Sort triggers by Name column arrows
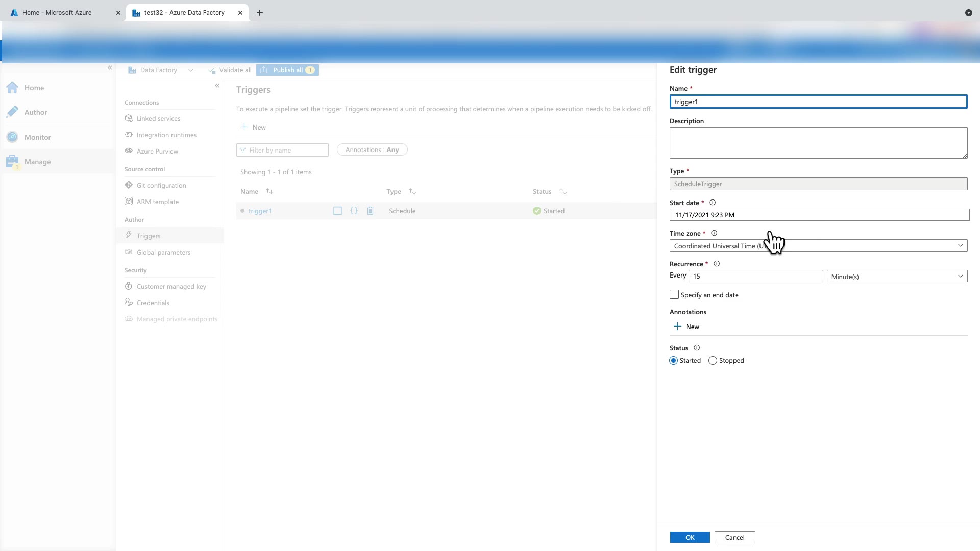 pyautogui.click(x=269, y=191)
